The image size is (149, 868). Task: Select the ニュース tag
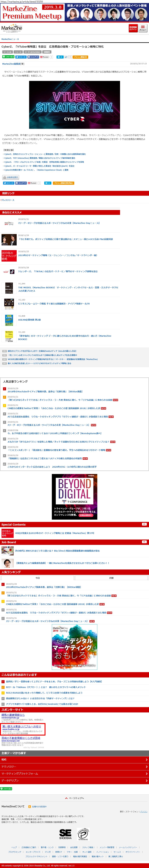point(18,52)
